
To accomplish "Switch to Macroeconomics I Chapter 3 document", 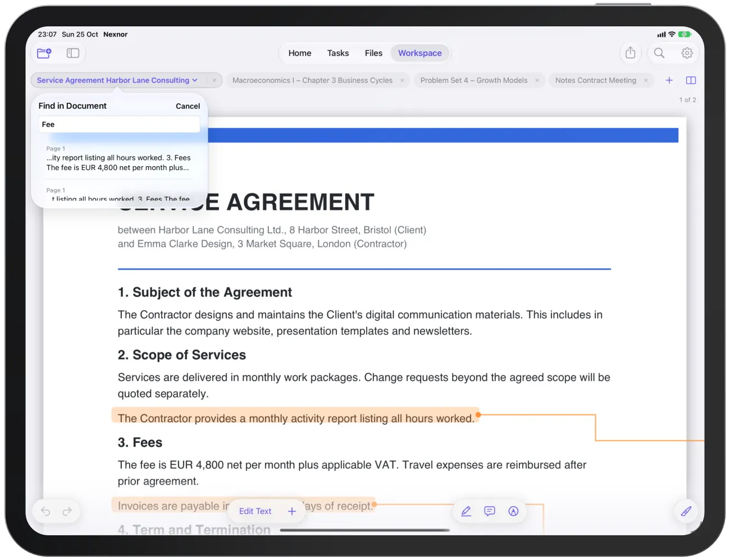I will coord(312,80).
